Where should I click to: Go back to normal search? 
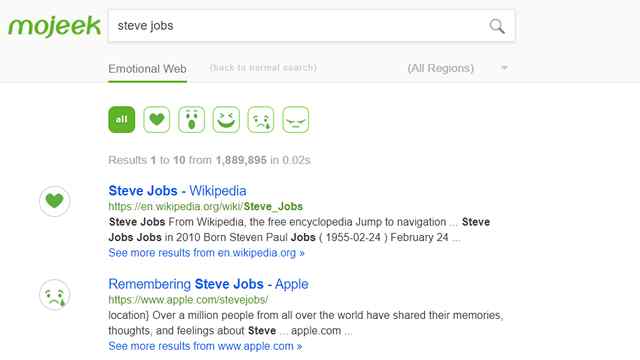coord(263,68)
